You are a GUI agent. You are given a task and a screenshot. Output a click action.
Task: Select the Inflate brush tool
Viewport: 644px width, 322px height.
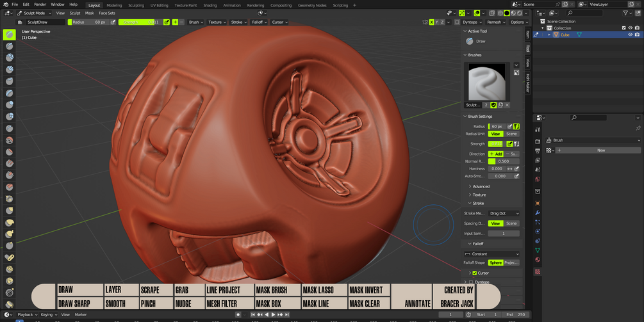pyautogui.click(x=9, y=105)
